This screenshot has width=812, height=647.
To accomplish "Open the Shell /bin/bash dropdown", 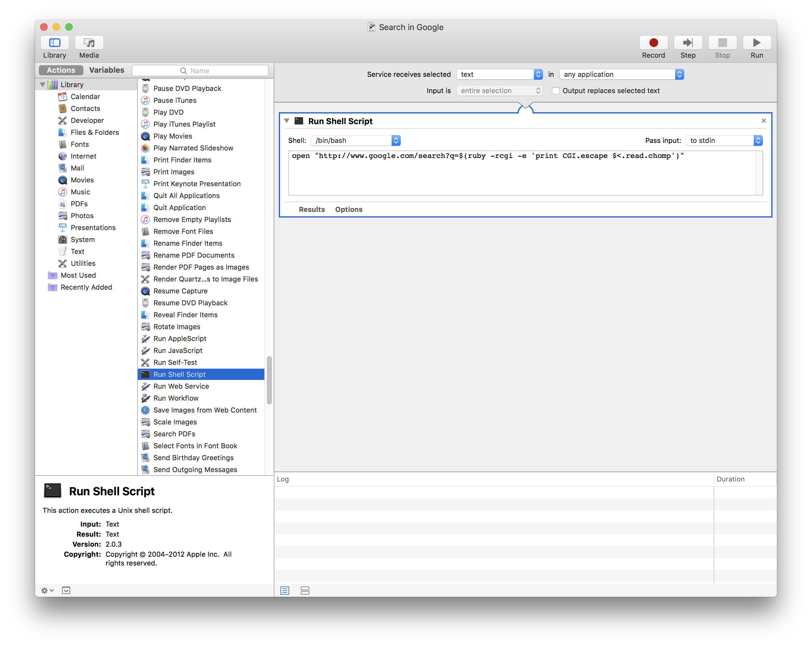I will 356,140.
